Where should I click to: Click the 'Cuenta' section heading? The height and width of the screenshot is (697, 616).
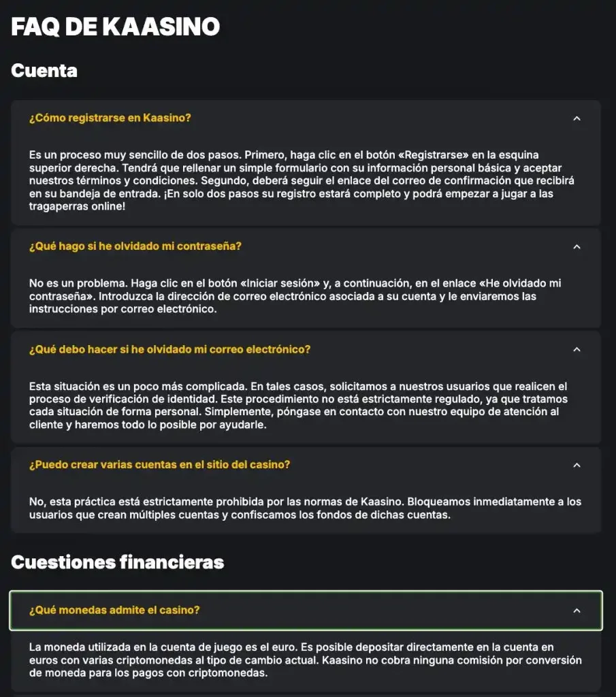tap(44, 70)
